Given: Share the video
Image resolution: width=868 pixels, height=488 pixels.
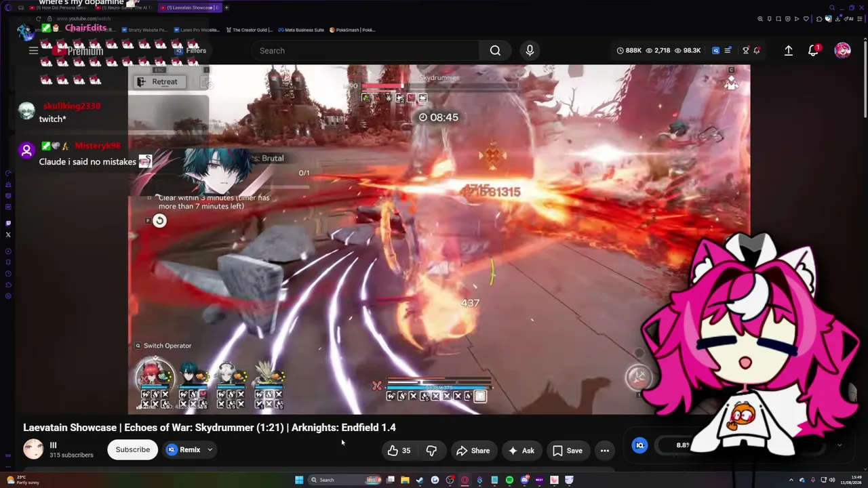Looking at the screenshot, I should coord(473,451).
